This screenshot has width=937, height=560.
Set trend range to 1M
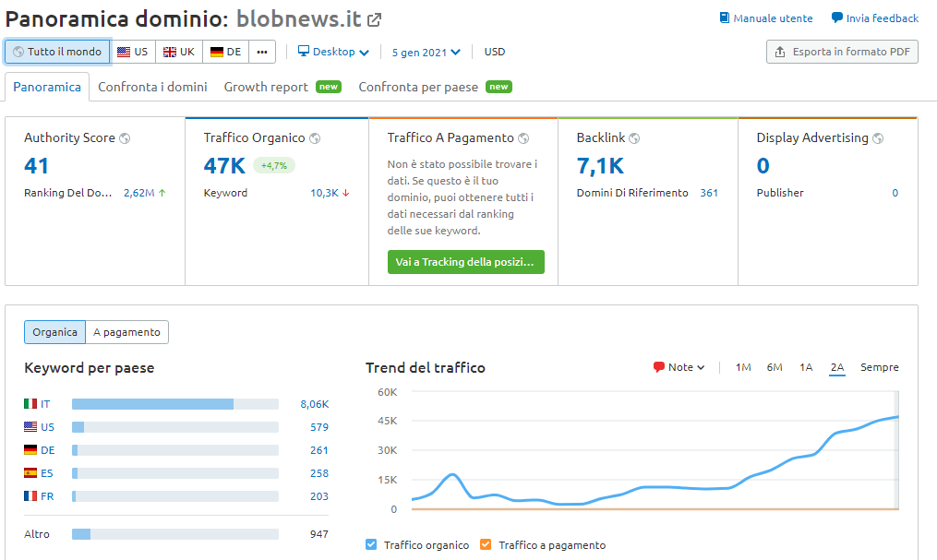pyautogui.click(x=743, y=367)
